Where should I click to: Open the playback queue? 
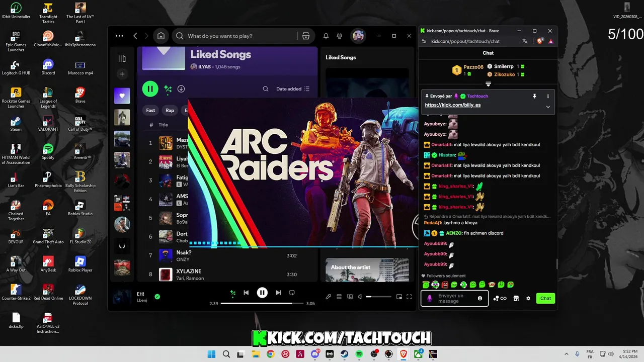[x=339, y=297]
